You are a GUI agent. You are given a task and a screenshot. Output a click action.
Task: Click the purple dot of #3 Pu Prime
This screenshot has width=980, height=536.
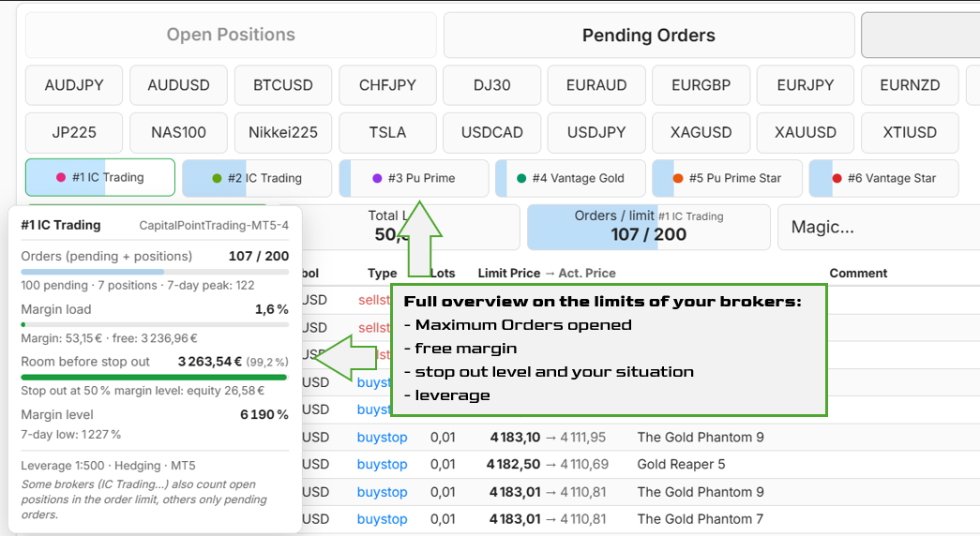[x=377, y=178]
